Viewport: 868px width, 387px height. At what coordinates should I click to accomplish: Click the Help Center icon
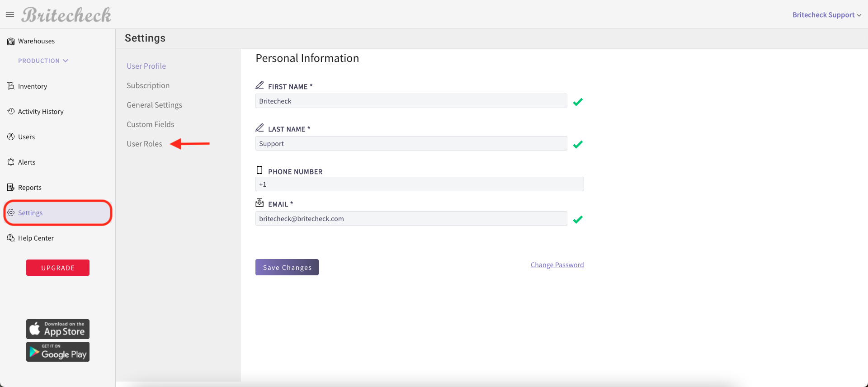click(x=11, y=238)
